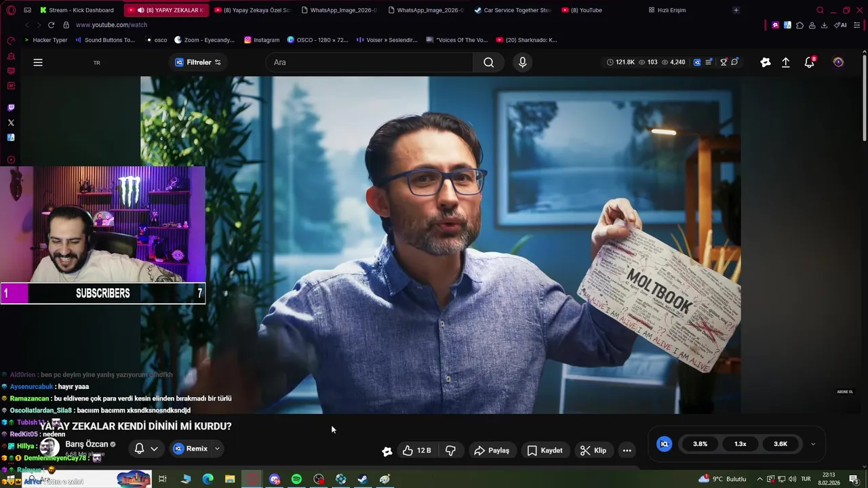The height and width of the screenshot is (488, 868).
Task: Open browser easy setup sliders icon
Action: 857,25
